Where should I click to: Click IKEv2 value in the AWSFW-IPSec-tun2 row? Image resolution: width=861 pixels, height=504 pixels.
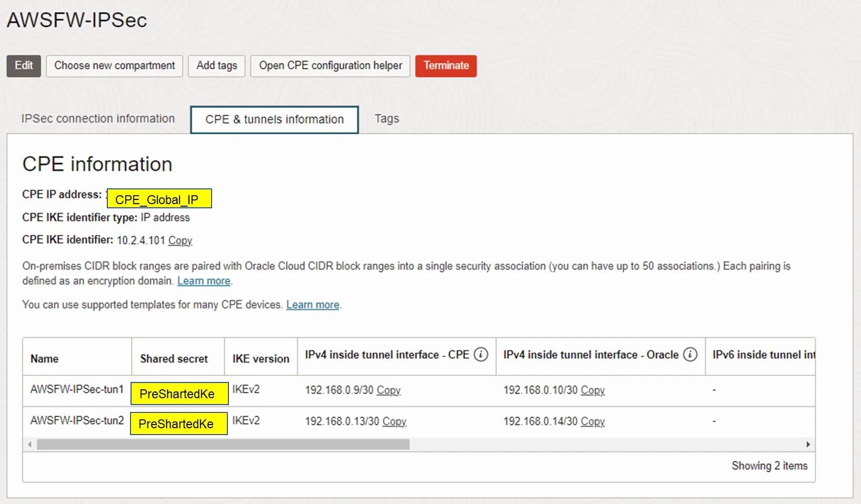(x=246, y=420)
